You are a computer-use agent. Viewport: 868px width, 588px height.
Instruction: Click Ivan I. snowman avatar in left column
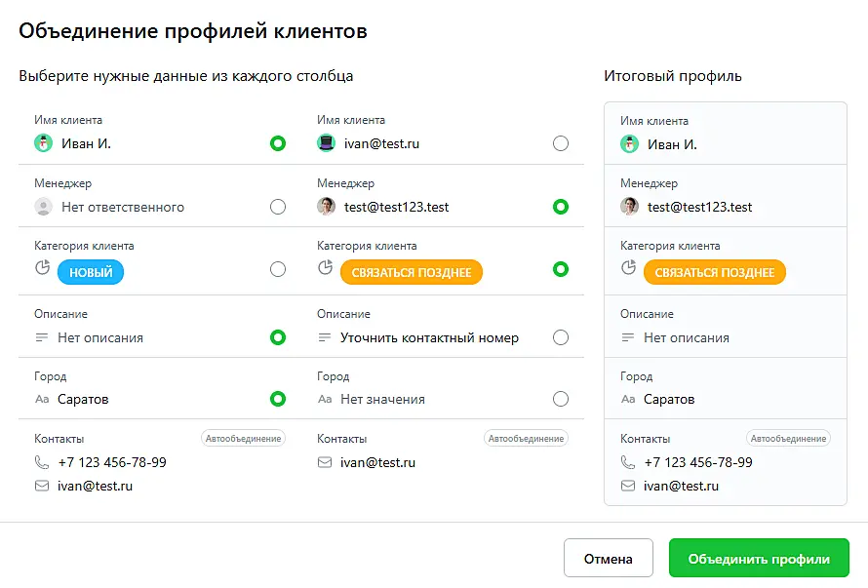(x=43, y=143)
